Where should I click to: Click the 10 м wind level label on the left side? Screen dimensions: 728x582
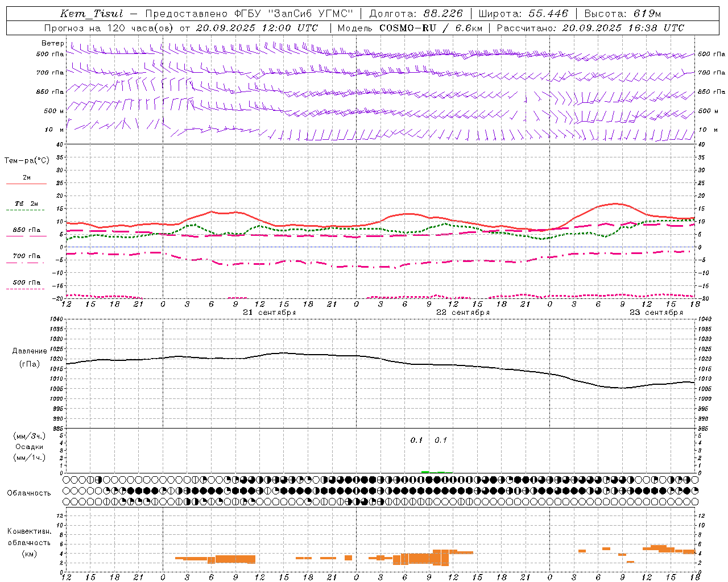pyautogui.click(x=55, y=130)
